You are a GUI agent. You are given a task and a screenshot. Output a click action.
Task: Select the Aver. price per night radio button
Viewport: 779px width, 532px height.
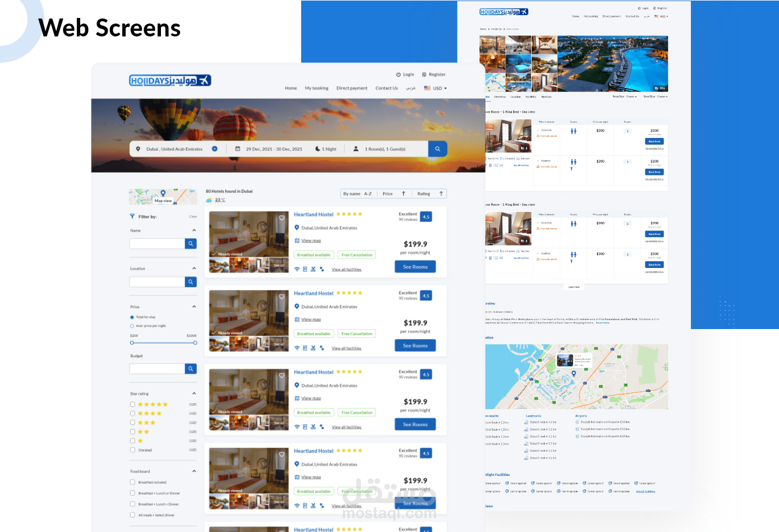pos(132,326)
